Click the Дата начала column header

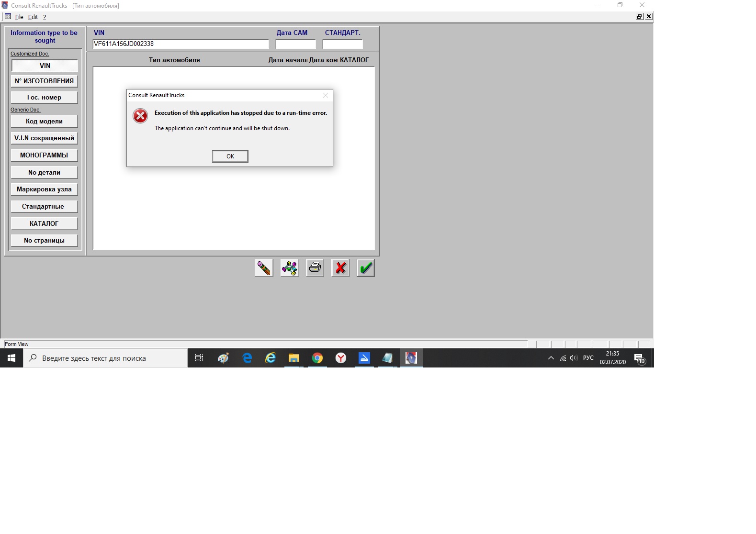288,60
